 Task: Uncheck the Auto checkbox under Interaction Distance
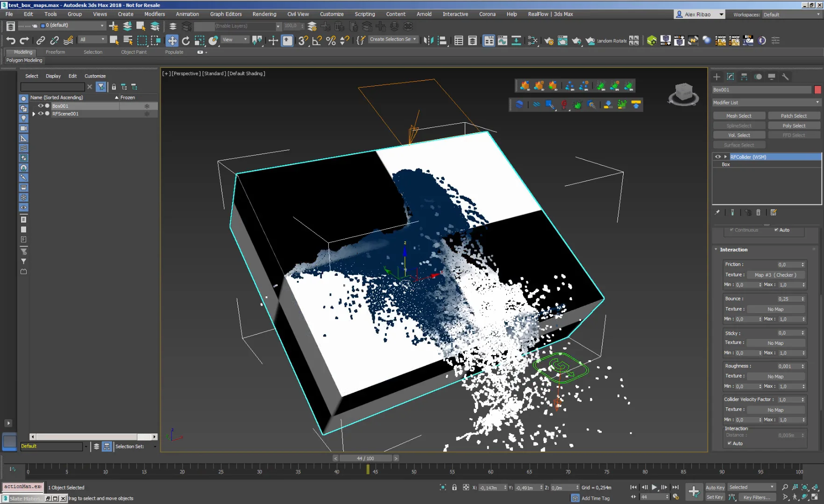(730, 443)
